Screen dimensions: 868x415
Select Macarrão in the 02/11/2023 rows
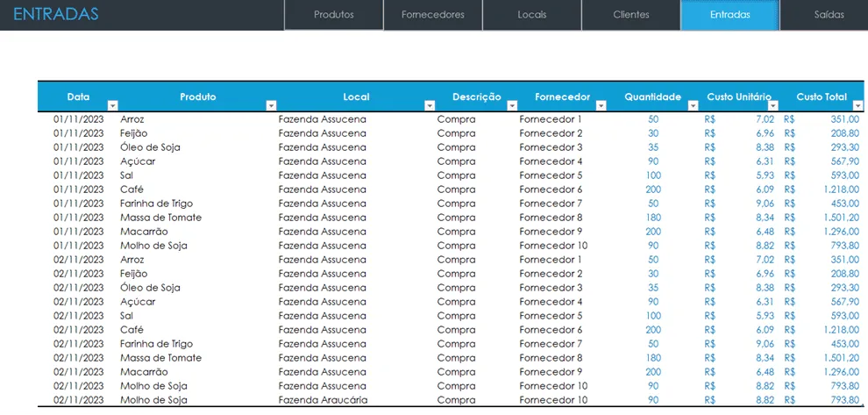coord(144,372)
